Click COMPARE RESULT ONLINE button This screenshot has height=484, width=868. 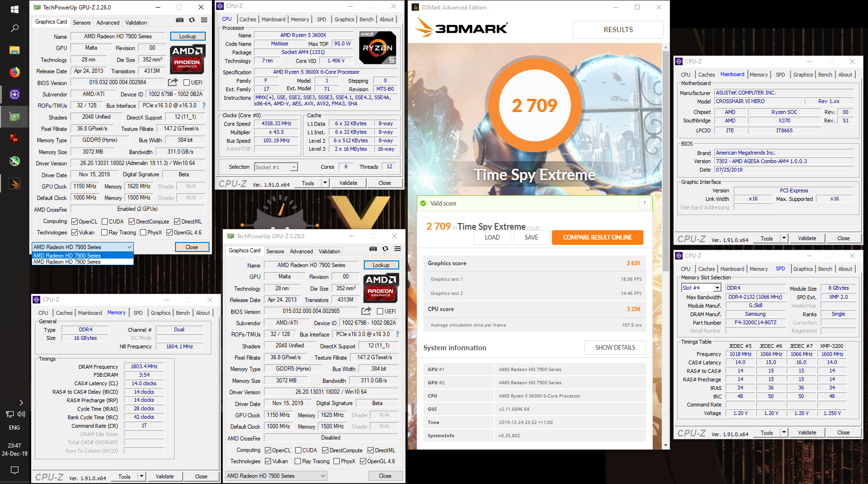point(597,237)
